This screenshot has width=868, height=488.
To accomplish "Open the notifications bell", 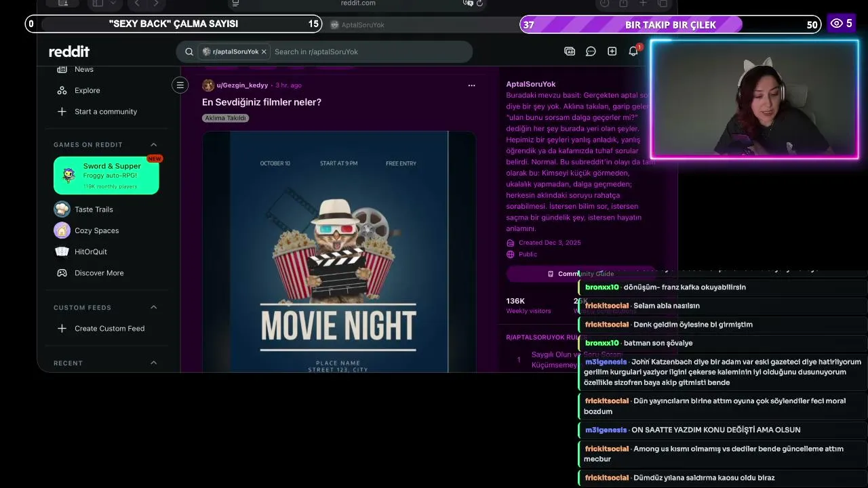I will 633,52.
